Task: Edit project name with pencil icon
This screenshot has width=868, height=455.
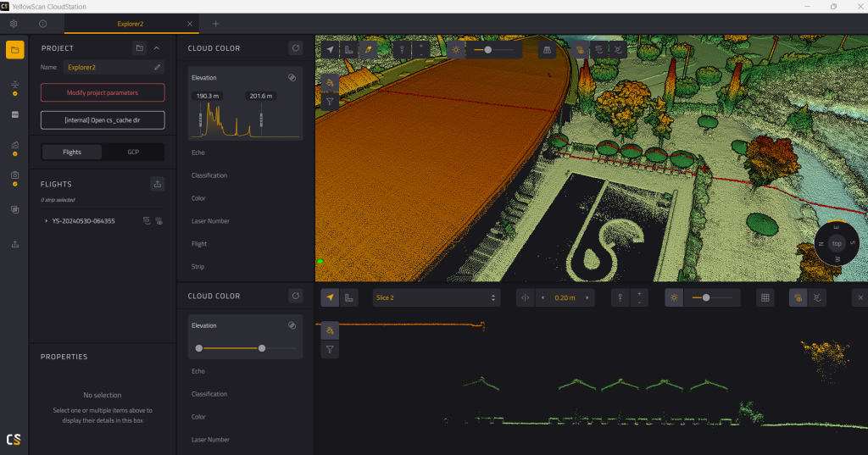Action: click(157, 67)
